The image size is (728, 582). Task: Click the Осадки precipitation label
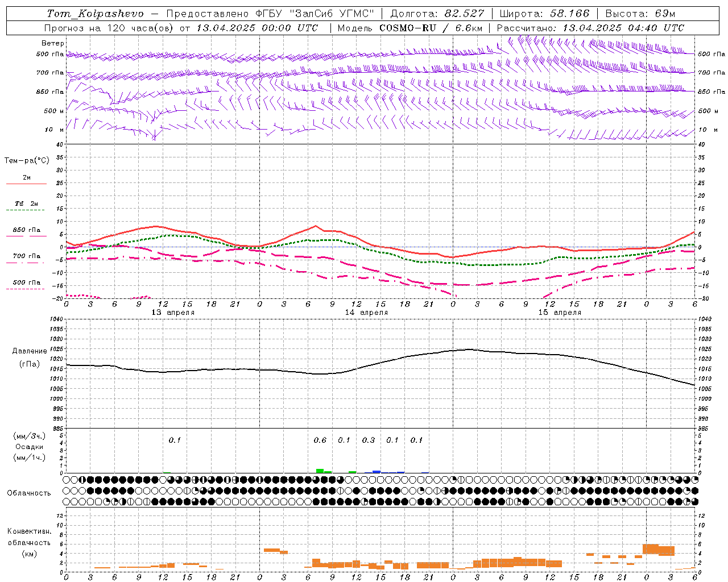(x=30, y=447)
